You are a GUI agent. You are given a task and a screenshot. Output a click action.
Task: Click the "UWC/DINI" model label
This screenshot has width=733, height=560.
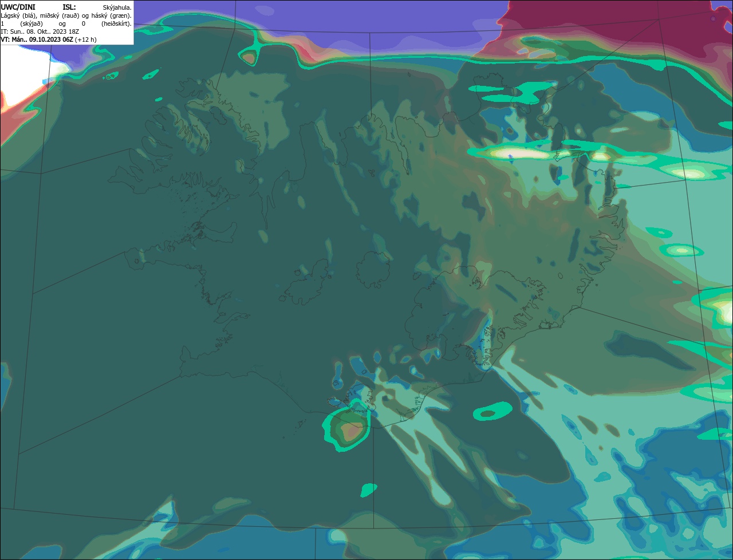tap(18, 7)
